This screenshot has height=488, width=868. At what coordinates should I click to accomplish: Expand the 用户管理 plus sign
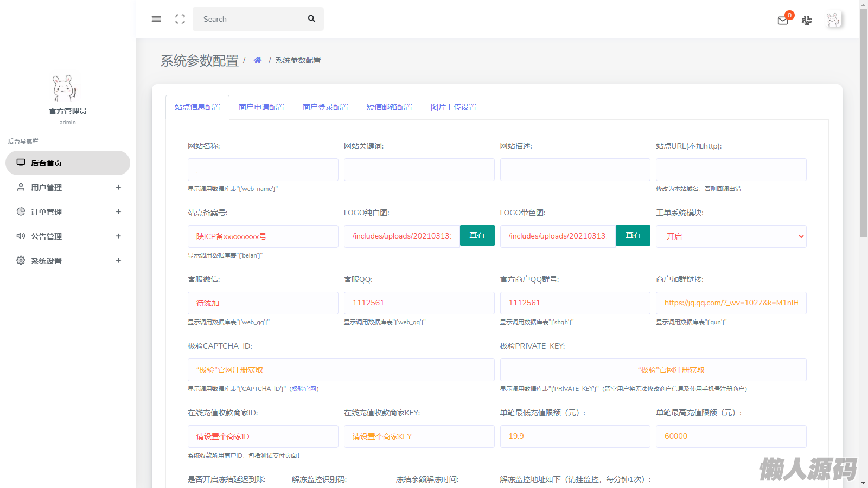(118, 188)
